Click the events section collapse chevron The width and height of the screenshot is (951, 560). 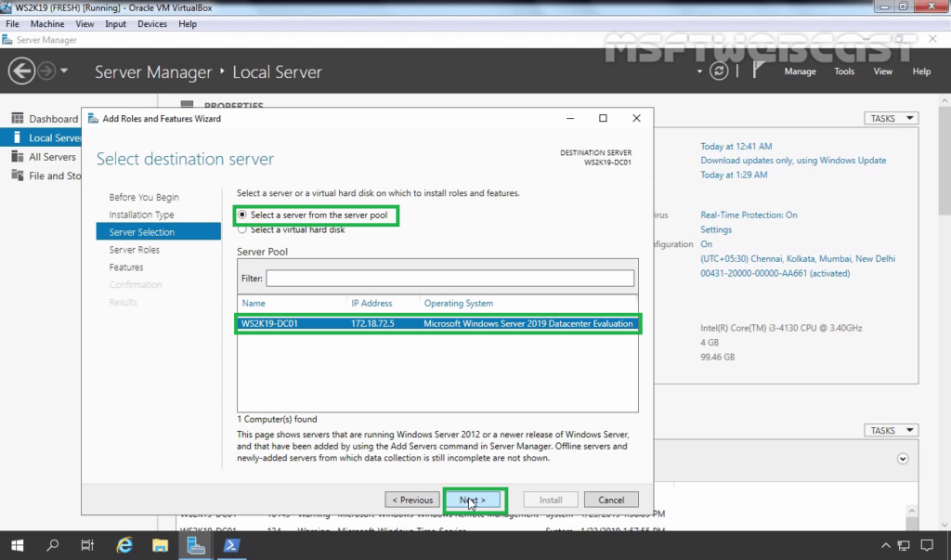903,459
